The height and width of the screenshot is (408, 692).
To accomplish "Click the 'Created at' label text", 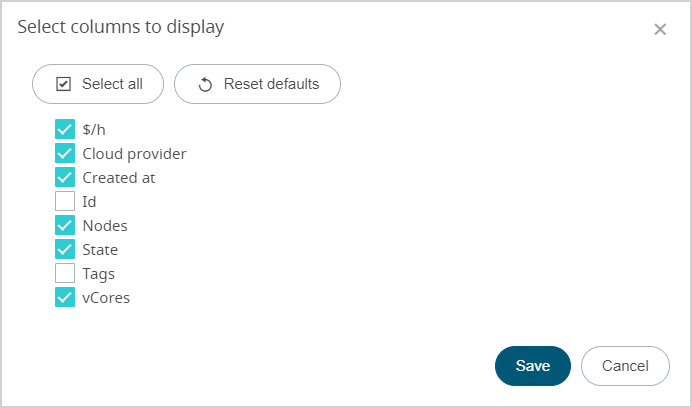I will [119, 178].
